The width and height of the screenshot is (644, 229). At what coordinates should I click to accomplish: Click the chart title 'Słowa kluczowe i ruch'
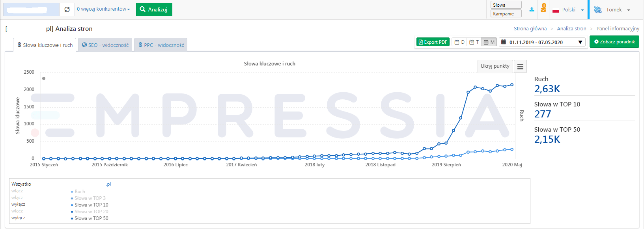click(x=270, y=63)
